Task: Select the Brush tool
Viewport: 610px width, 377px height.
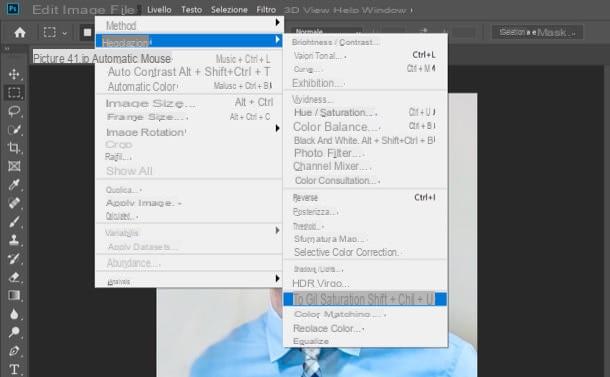Action: (14, 221)
